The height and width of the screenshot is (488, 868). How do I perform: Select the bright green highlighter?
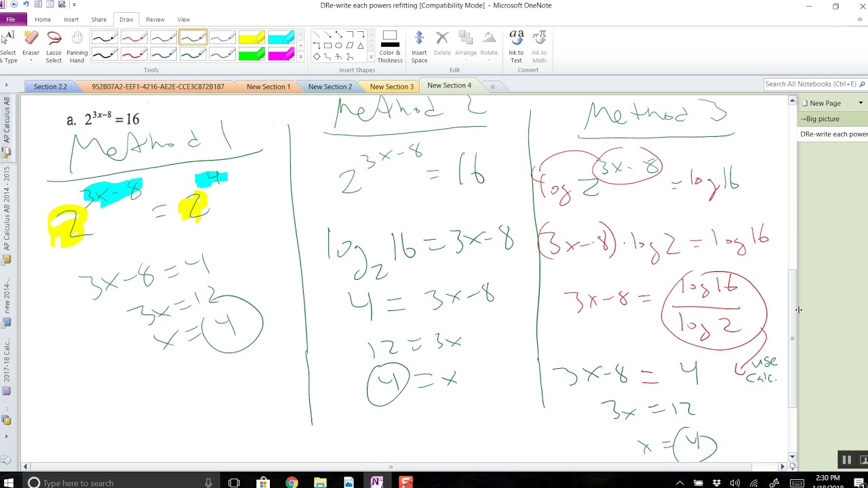[252, 54]
